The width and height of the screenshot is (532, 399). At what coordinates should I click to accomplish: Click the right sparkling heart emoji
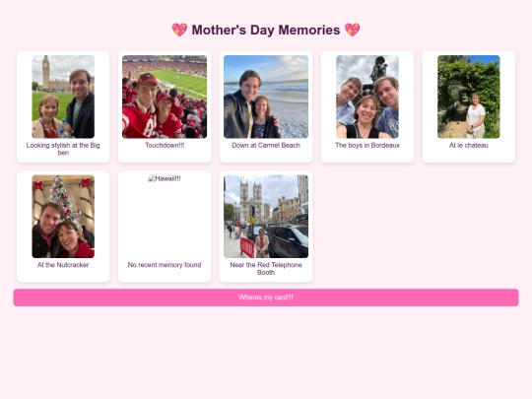pos(352,30)
